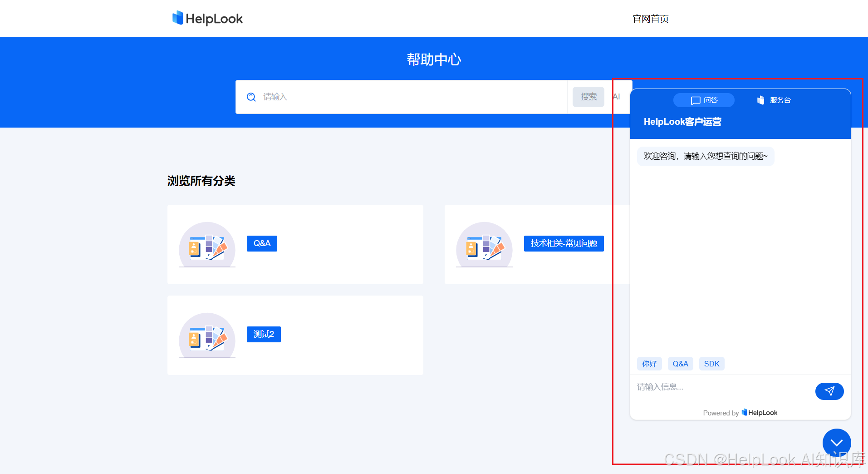
Task: Click the 搜索 button
Action: pos(588,97)
